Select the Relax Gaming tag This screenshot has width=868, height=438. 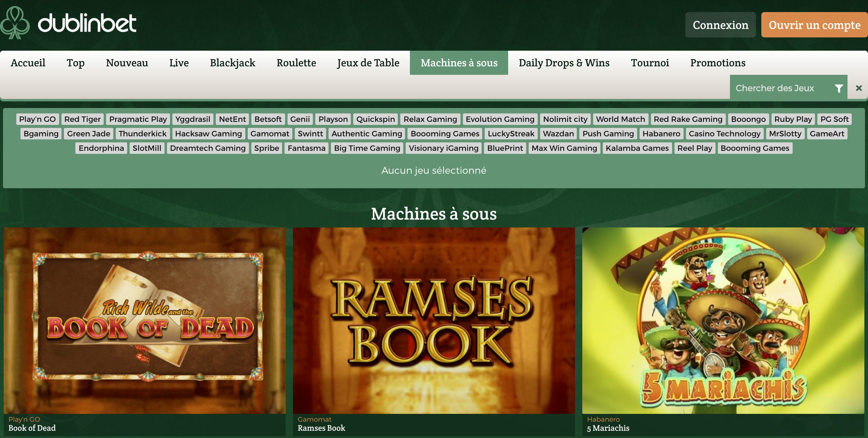(430, 119)
